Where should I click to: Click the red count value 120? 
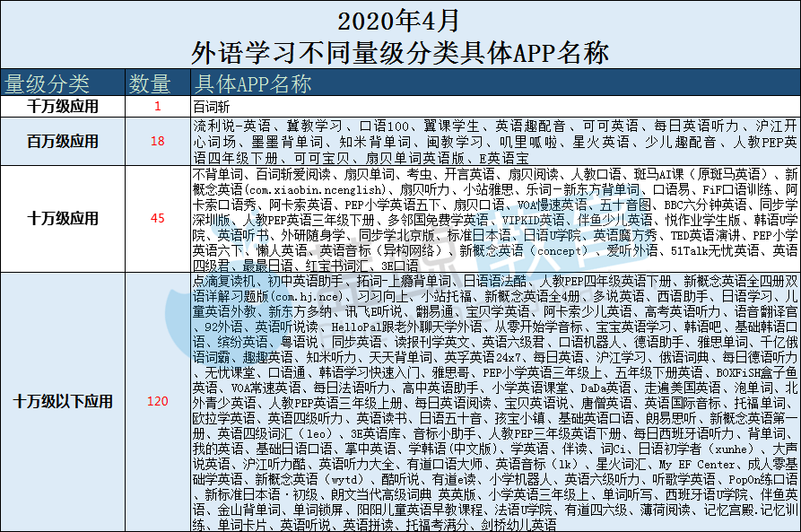158,401
